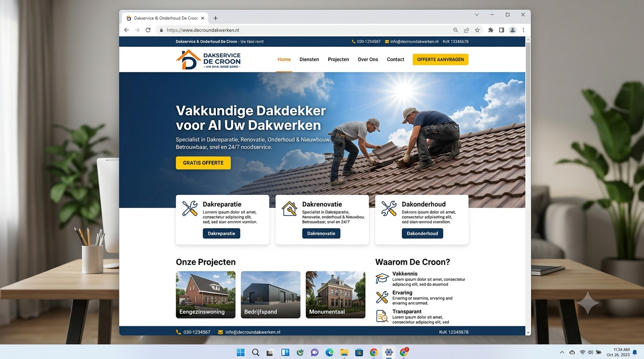Go back with the browser back arrow
Viewport: 644px width, 359px height.
(x=126, y=30)
